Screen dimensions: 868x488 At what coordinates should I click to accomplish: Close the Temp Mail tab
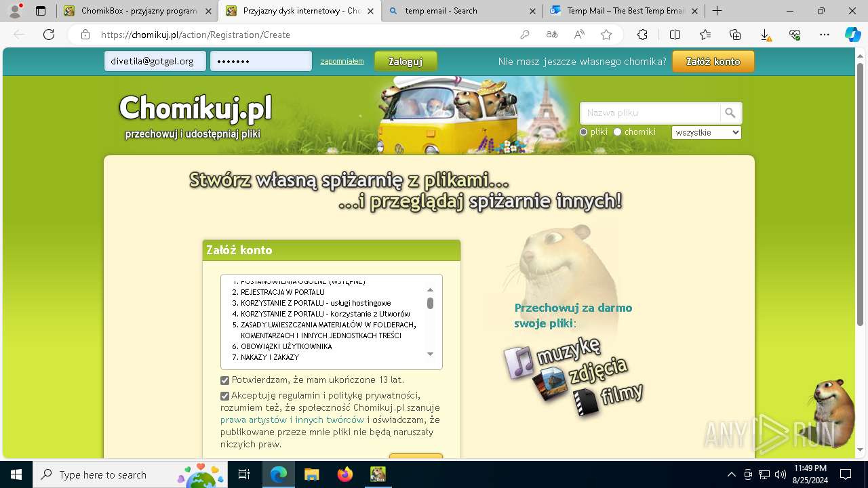coord(694,11)
